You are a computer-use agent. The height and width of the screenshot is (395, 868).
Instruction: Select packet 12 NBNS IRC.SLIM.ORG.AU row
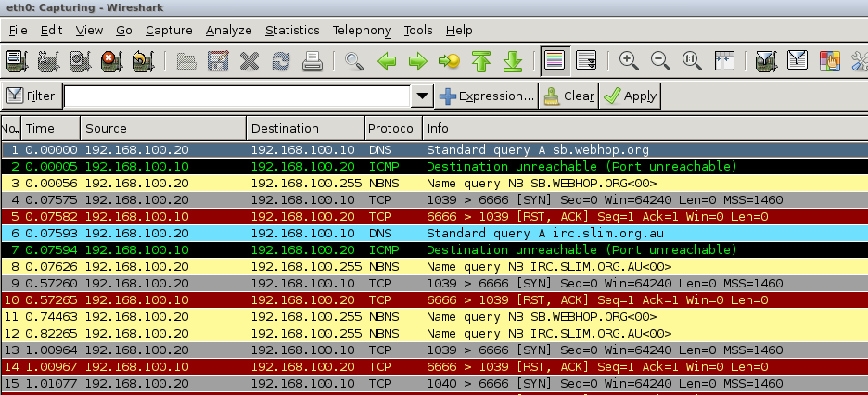click(435, 334)
